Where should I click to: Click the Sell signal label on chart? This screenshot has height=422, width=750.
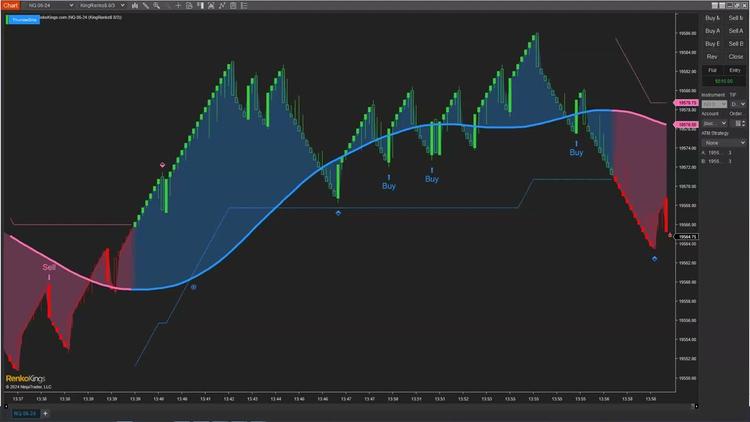(x=49, y=267)
